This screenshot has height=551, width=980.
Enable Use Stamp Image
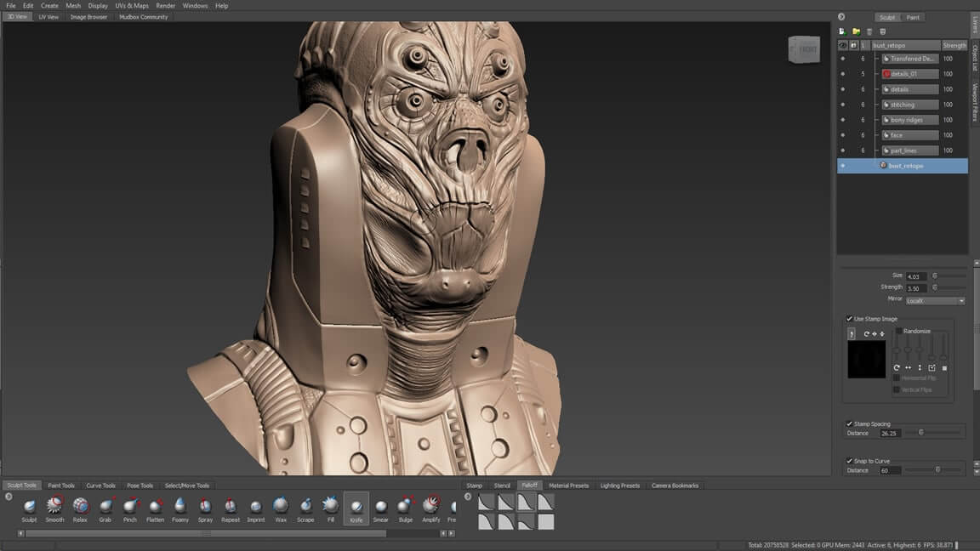[848, 318]
